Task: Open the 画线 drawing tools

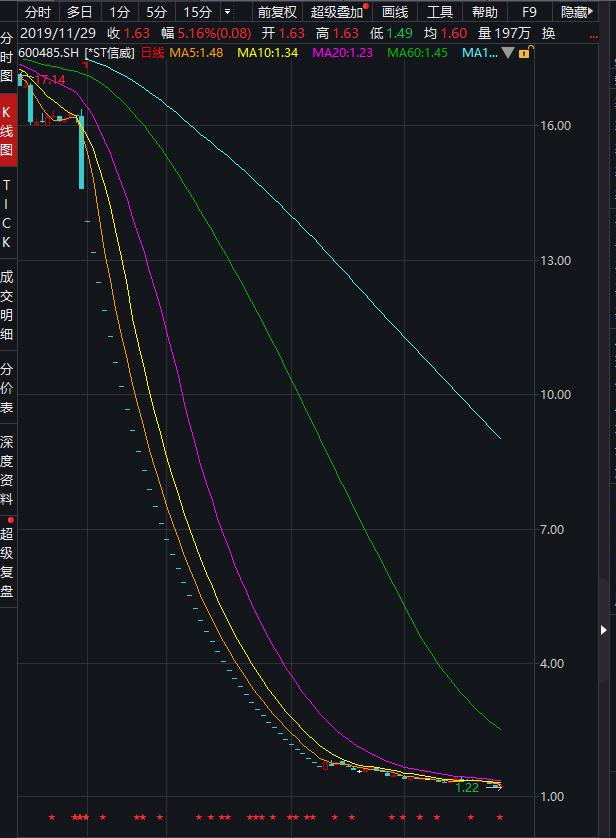Action: coord(395,12)
